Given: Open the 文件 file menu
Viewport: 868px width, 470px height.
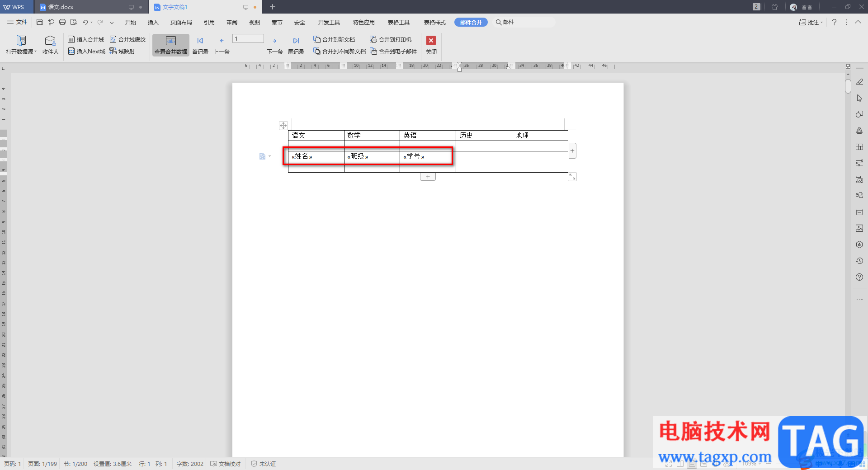Looking at the screenshot, I should pos(17,22).
